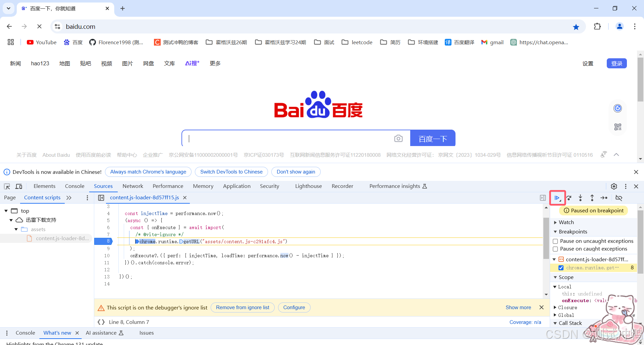Click the Show more link
The width and height of the screenshot is (644, 345).
tap(518, 307)
